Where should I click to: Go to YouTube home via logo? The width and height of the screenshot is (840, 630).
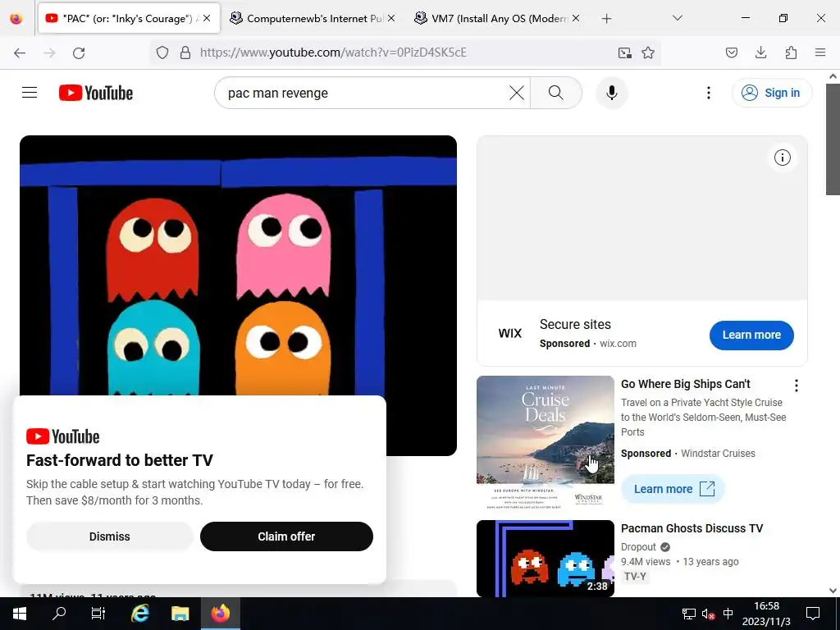96,93
